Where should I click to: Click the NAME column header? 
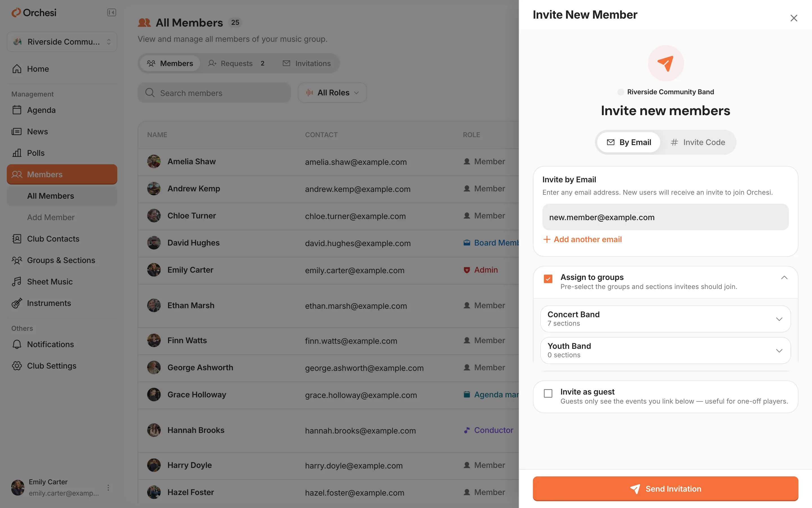[x=157, y=135]
